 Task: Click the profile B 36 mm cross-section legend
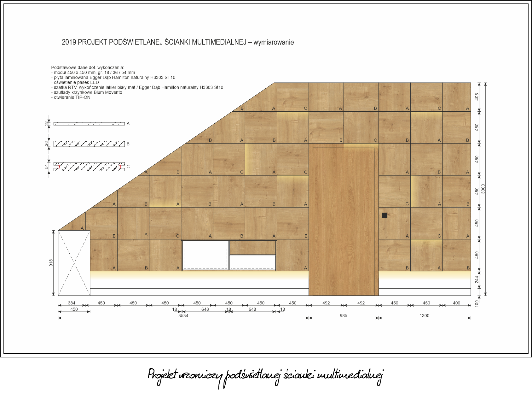[89, 144]
